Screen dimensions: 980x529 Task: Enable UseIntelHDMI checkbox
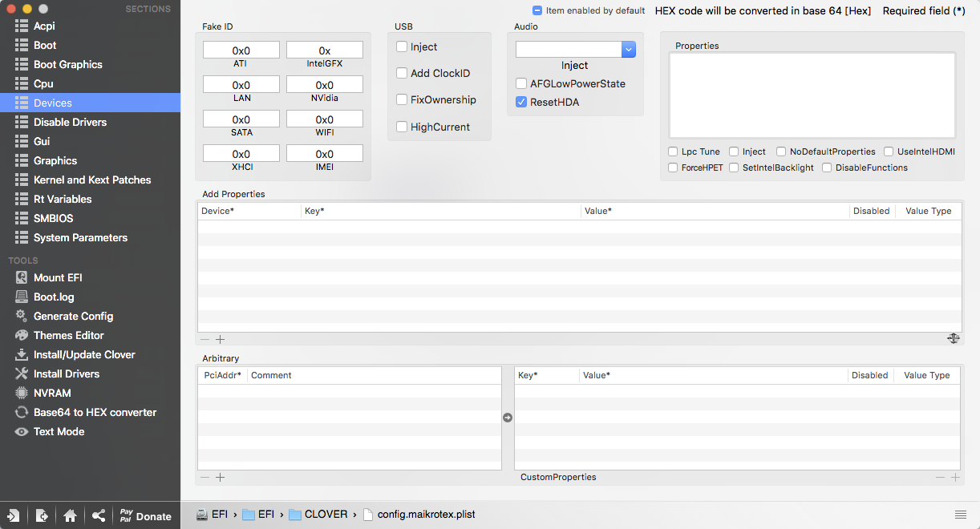pyautogui.click(x=889, y=151)
